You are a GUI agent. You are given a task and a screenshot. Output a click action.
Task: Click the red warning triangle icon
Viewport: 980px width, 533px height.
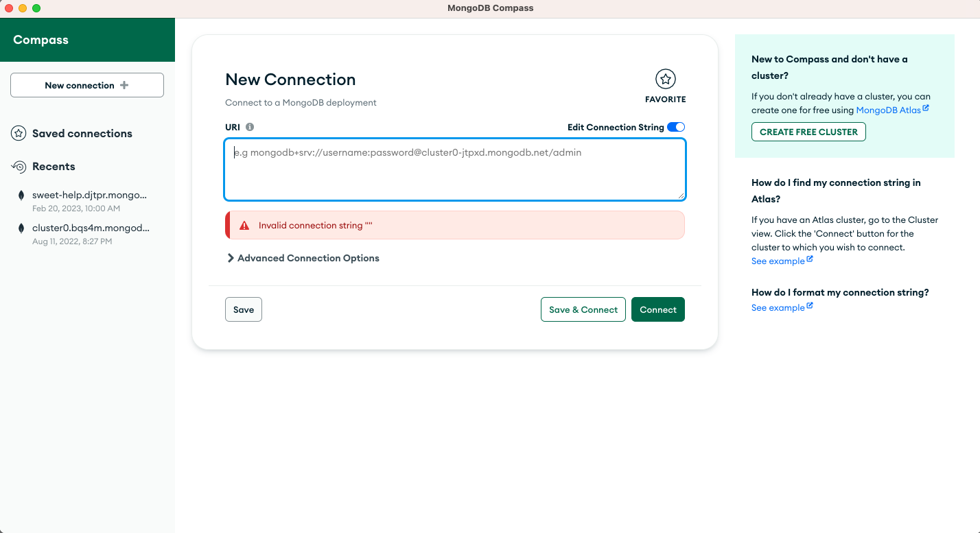coord(244,226)
